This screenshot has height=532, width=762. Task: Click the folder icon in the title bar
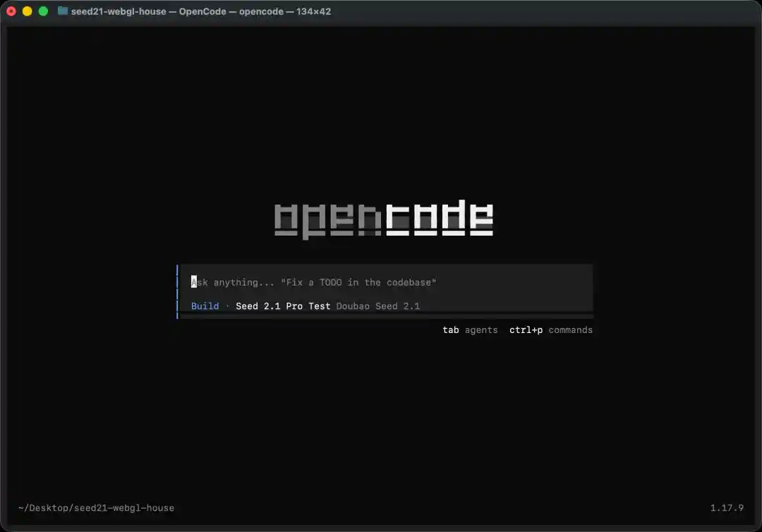pyautogui.click(x=63, y=11)
